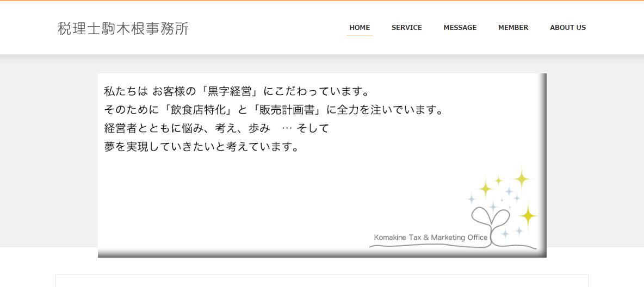644x287 pixels.
Task: Click the hero banner image
Action: [322, 165]
